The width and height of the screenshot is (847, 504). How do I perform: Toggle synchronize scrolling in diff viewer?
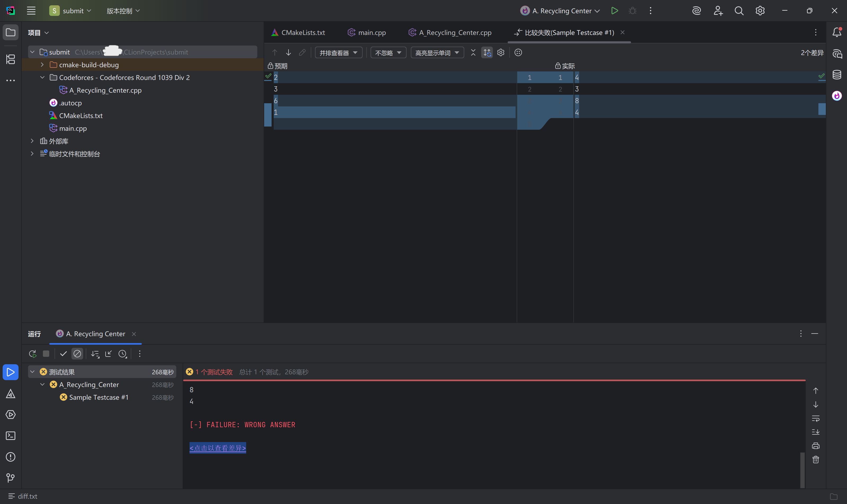(487, 53)
